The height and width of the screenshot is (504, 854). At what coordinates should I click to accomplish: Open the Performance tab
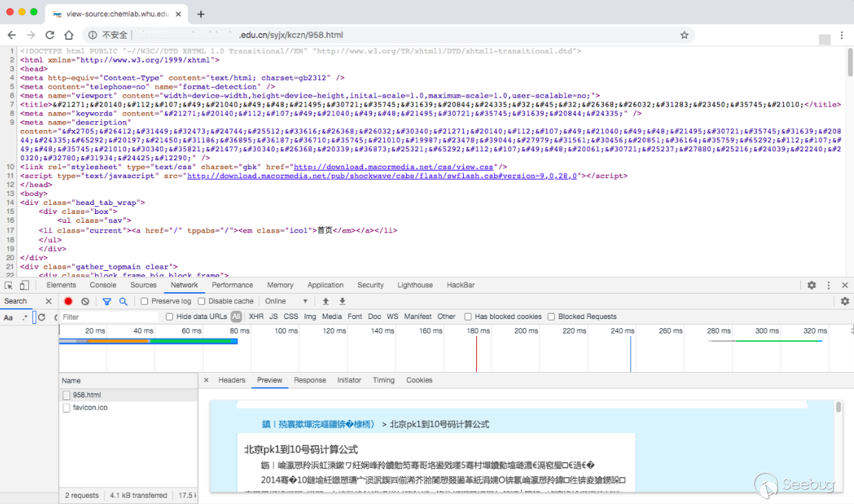[x=232, y=285]
